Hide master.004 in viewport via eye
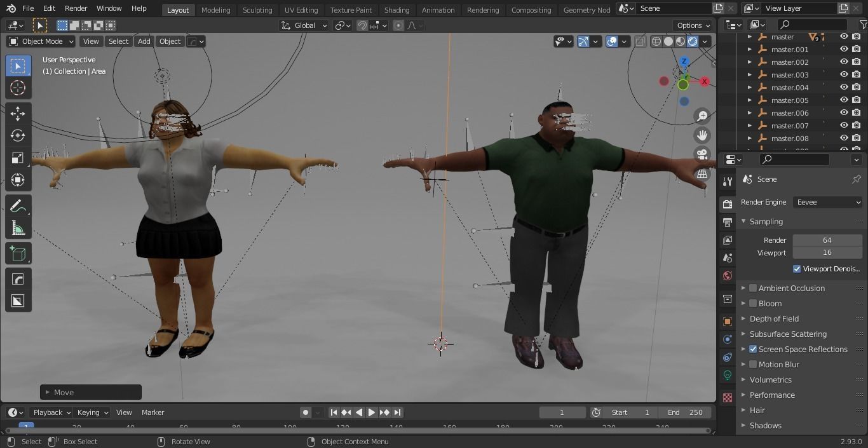Screen dimensions: 868x448 [844, 88]
